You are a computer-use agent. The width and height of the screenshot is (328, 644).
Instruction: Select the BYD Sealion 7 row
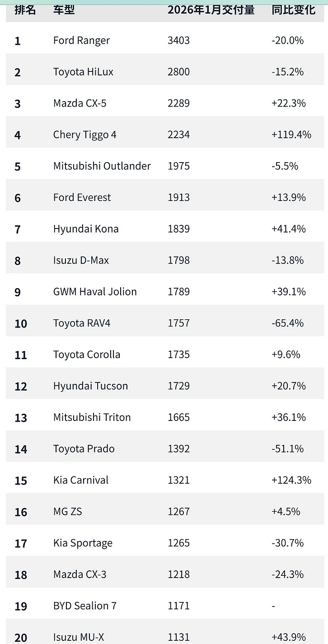(165, 606)
